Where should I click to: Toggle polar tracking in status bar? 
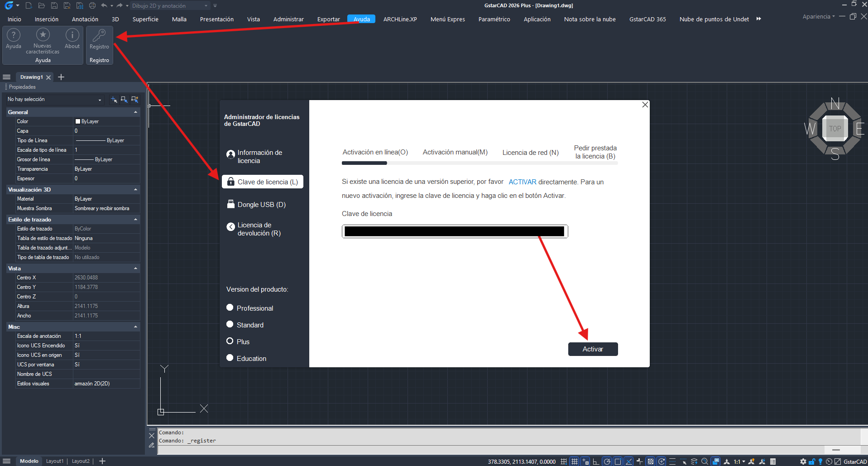click(x=607, y=461)
